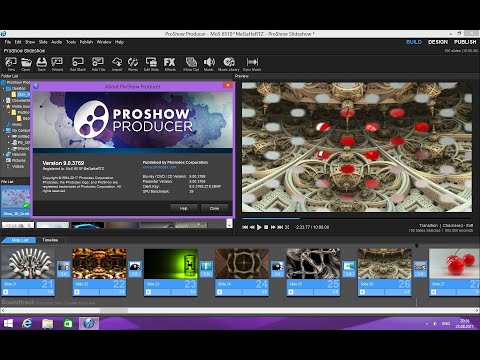Click the Remix toolbar icon
The height and width of the screenshot is (360, 480).
click(133, 63)
